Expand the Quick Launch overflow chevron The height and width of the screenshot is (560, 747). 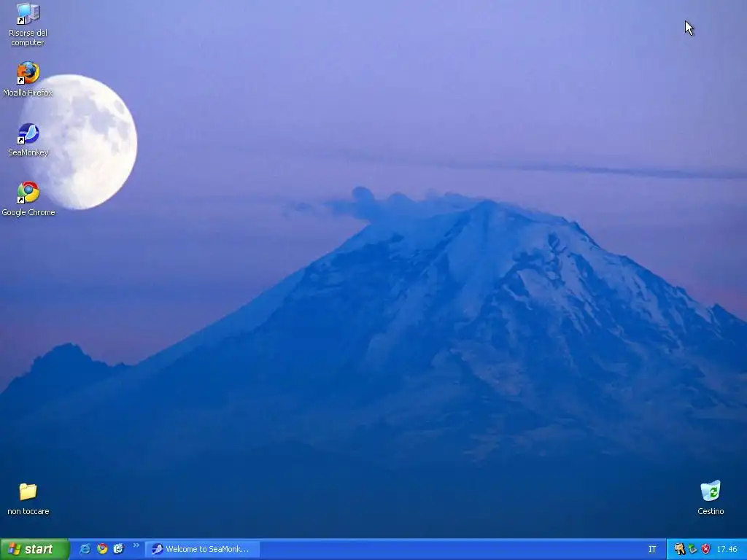(x=136, y=545)
